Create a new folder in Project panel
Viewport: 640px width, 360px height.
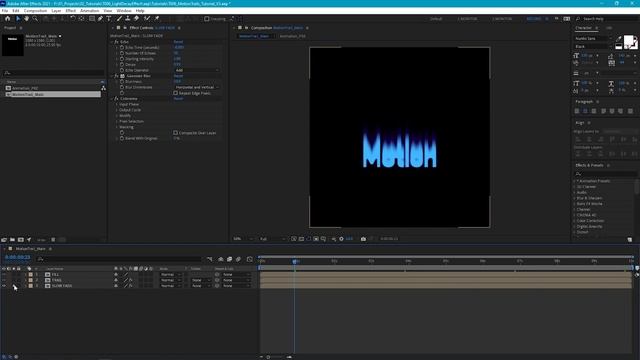point(12,240)
